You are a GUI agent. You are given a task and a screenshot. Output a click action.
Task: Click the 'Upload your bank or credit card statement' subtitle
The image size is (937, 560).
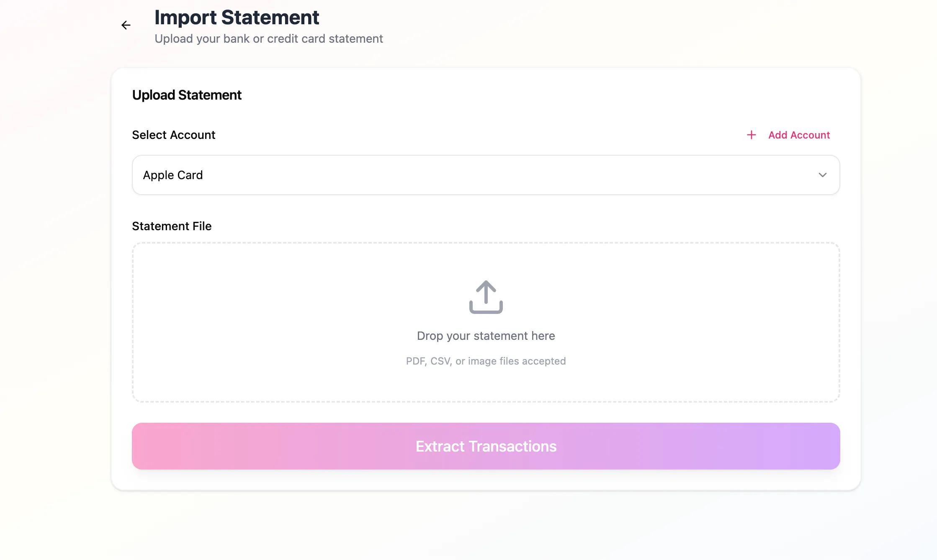(x=269, y=39)
